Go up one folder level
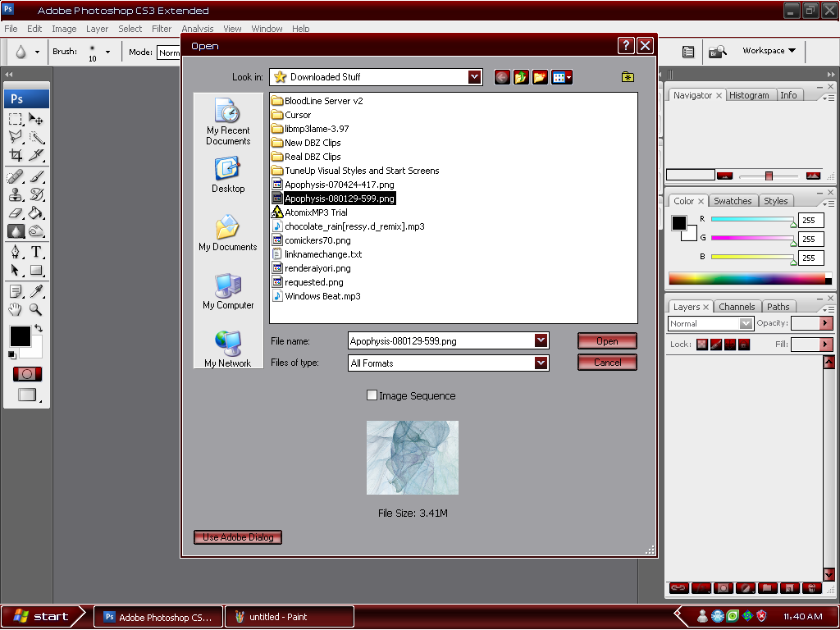The height and width of the screenshot is (630, 840). pos(521,77)
